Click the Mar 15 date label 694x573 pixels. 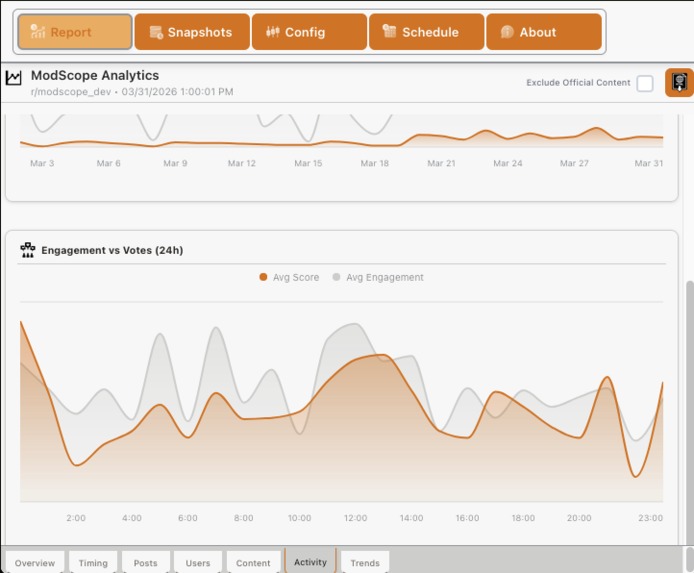308,163
